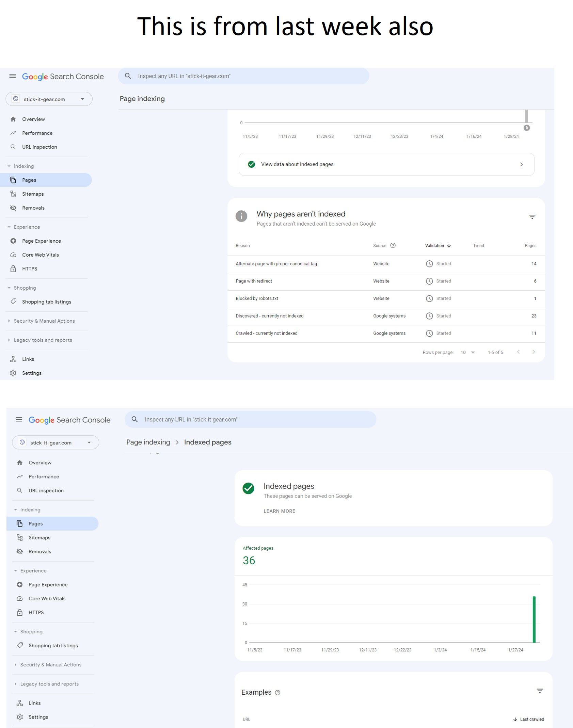Open the Rows per page dropdown
This screenshot has width=573, height=728.
point(468,352)
